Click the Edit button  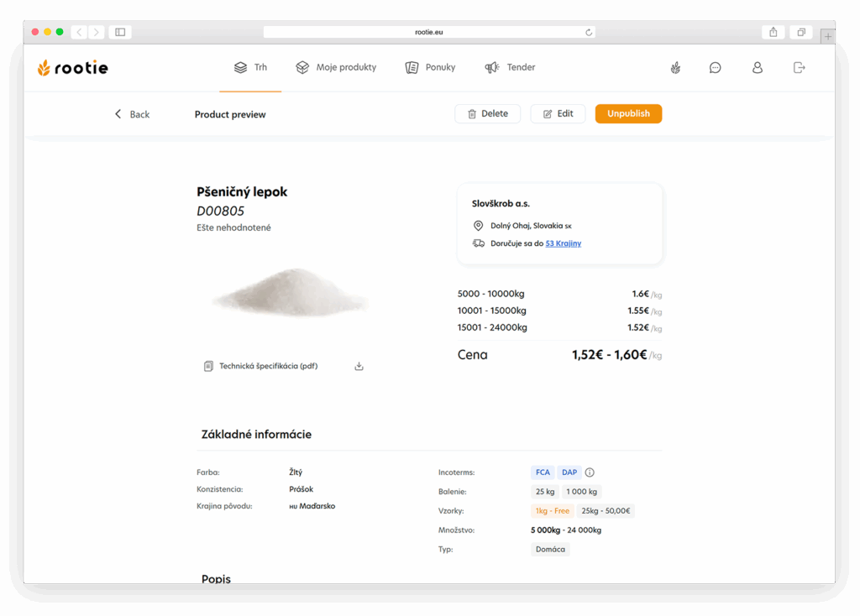[x=558, y=113]
